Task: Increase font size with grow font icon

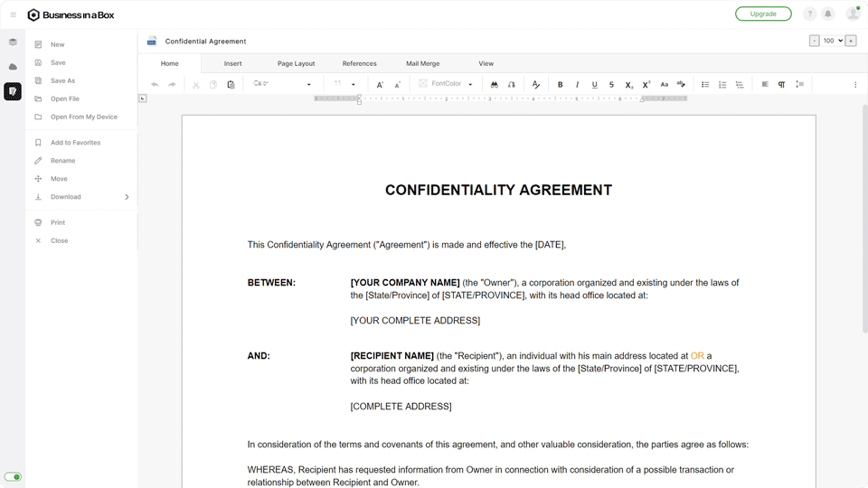Action: coord(380,85)
